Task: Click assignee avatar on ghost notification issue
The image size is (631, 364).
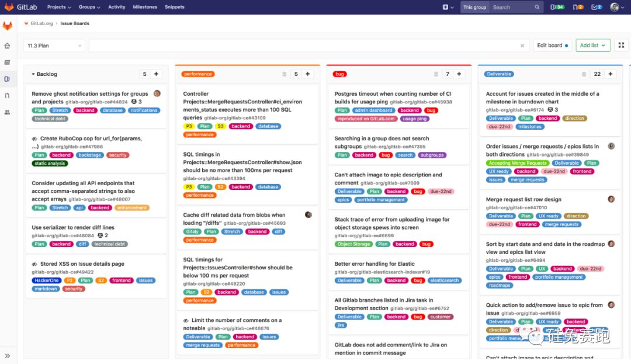Action: coord(157,93)
